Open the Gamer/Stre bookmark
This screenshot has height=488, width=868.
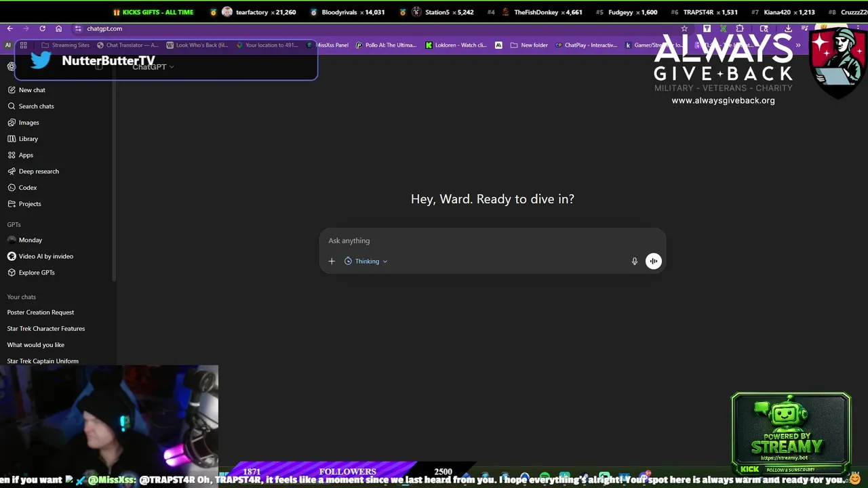(654, 45)
